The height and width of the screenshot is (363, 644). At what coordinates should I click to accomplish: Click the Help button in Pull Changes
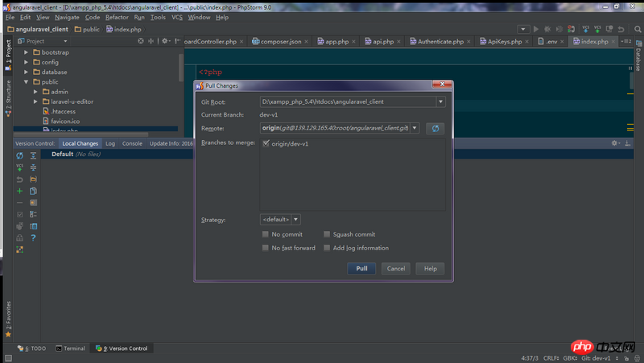[x=430, y=269]
